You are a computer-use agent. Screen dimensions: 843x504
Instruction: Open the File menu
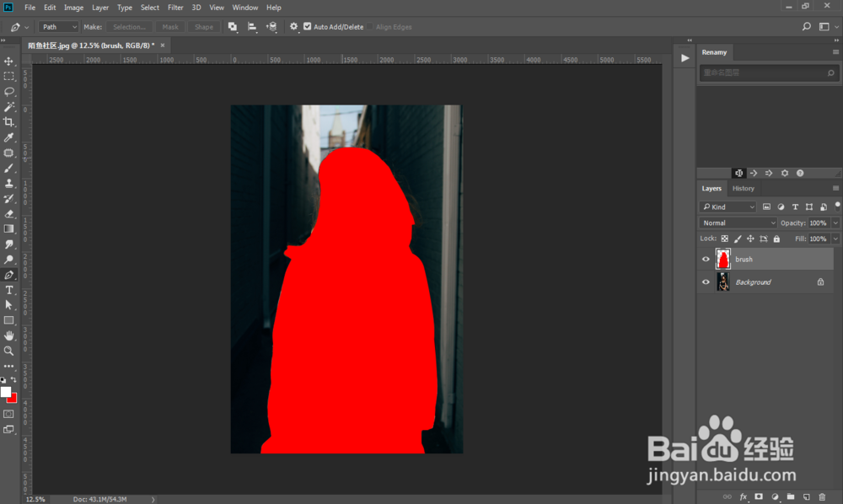[x=30, y=8]
